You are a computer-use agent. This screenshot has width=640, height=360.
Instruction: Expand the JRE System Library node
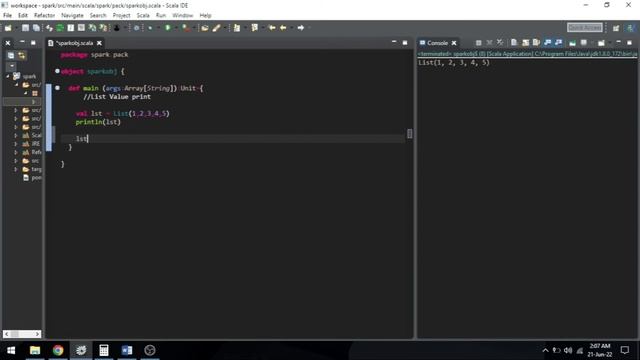point(16,144)
